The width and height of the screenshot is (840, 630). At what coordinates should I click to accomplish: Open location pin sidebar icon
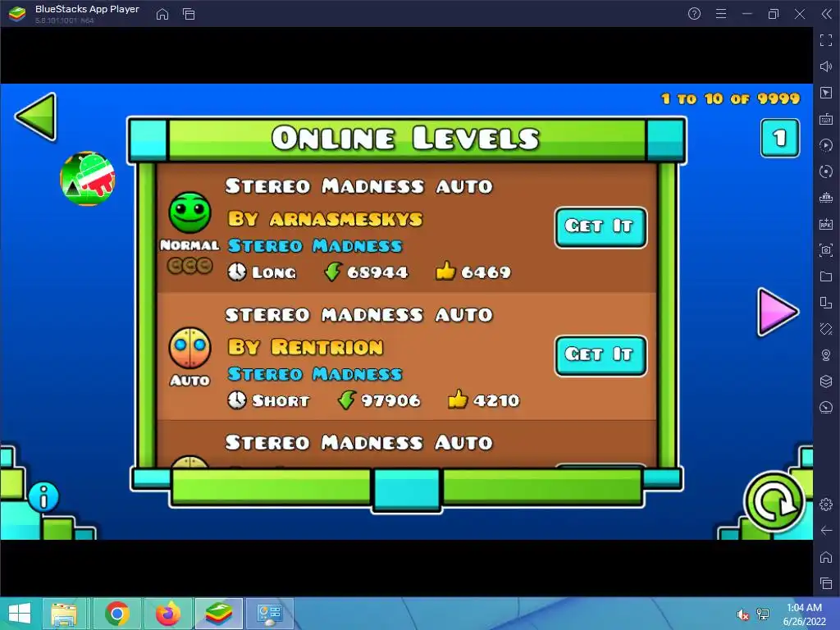pos(826,355)
